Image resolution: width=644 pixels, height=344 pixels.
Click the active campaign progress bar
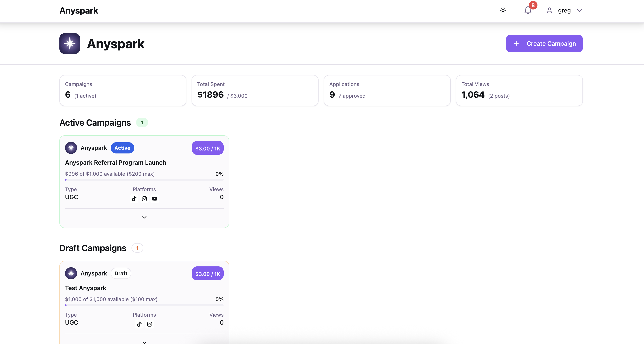(x=144, y=180)
